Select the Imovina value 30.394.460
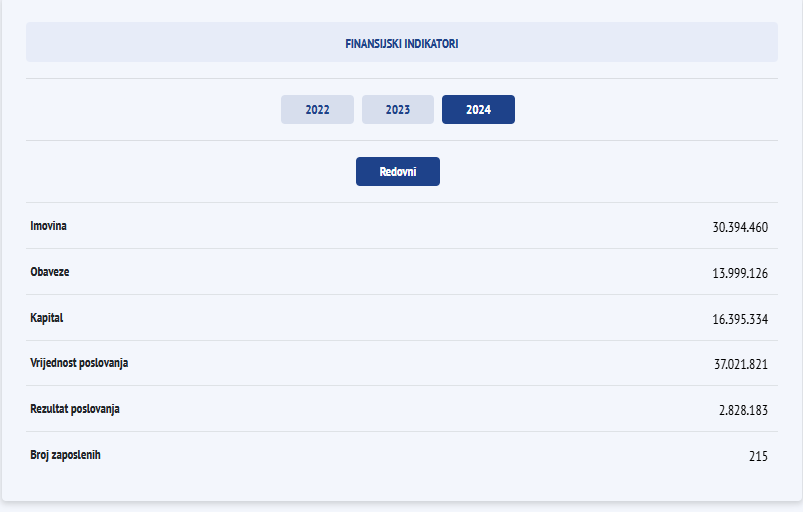Image resolution: width=803 pixels, height=512 pixels. click(739, 227)
